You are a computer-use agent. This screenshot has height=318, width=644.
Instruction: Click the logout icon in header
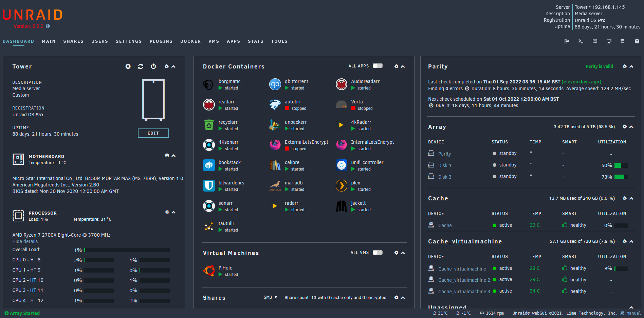[x=567, y=41]
